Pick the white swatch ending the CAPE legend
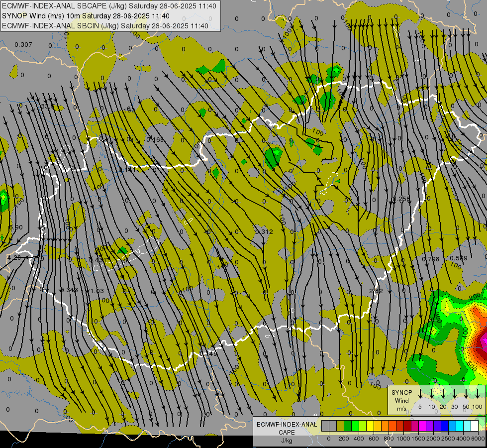Screen dimensions: 487x448 pos(475,426)
